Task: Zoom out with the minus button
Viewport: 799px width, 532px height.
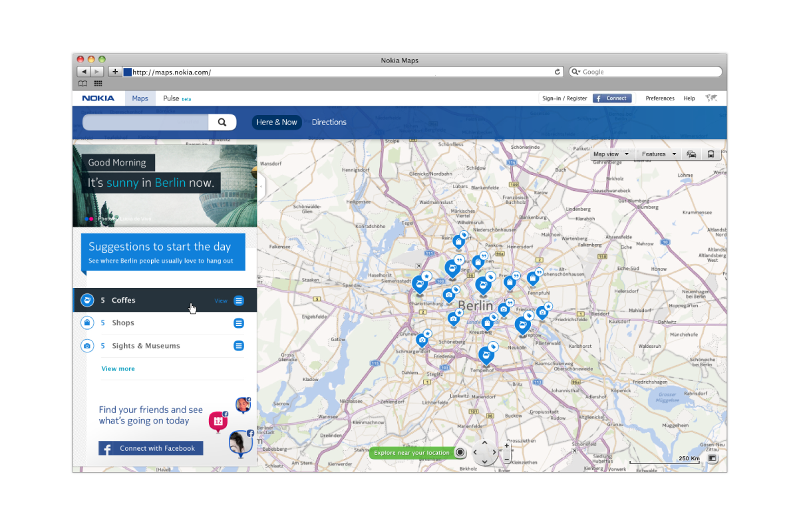Action: [507, 459]
